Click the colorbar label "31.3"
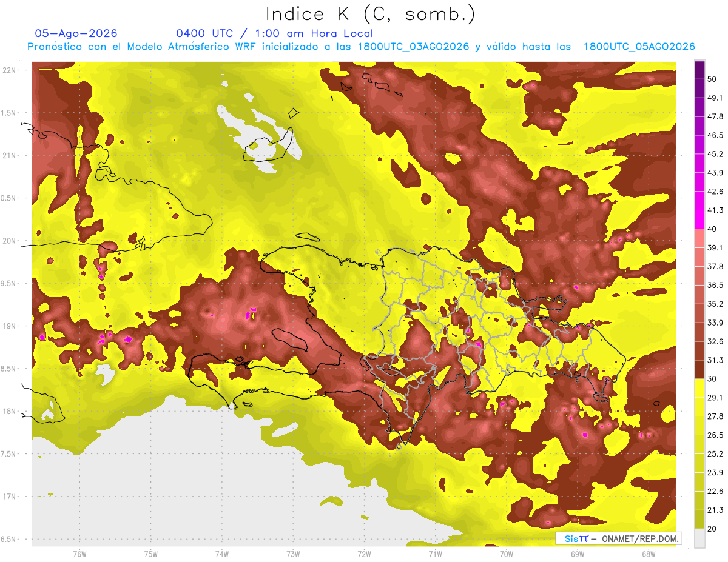This screenshot has width=728, height=562. click(715, 360)
